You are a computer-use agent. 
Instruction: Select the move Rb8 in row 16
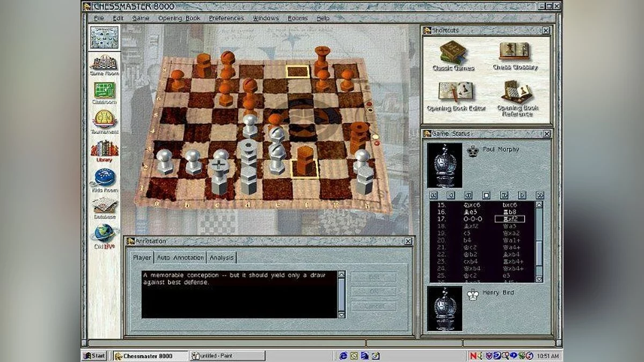[509, 212]
